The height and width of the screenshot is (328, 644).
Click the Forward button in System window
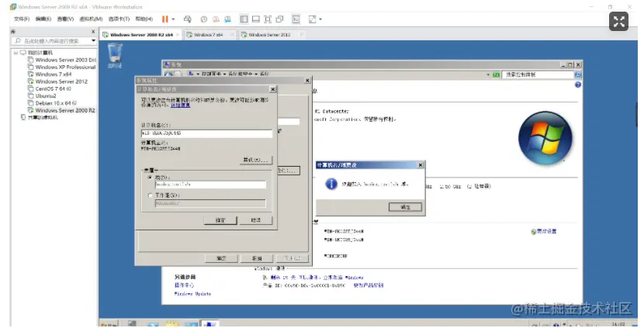point(178,74)
